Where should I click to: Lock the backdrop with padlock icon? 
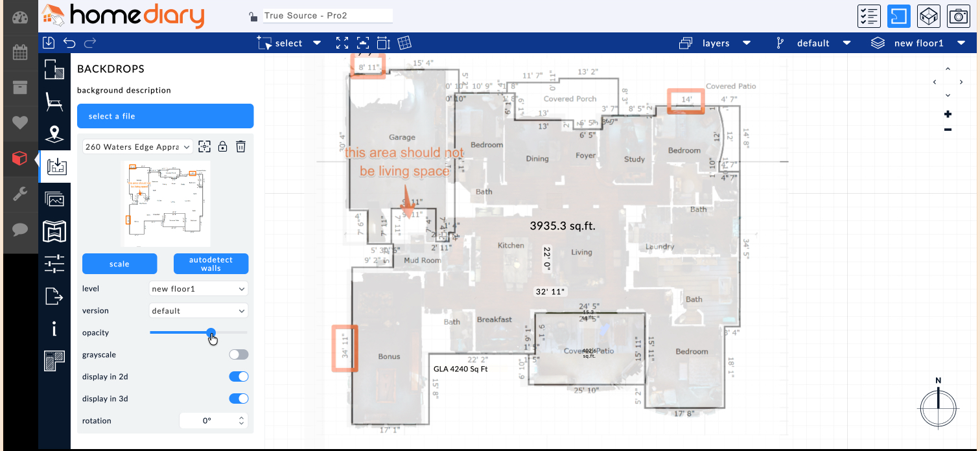pos(223,146)
